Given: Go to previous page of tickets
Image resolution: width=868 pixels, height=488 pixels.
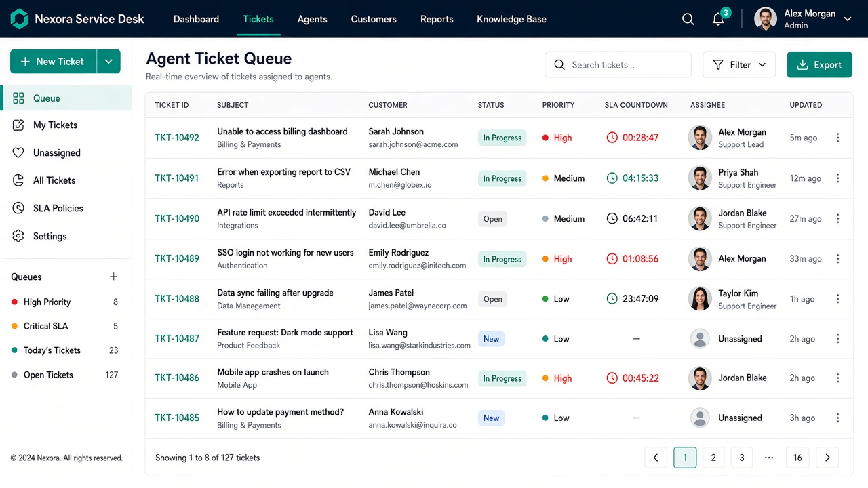Looking at the screenshot, I should point(656,457).
